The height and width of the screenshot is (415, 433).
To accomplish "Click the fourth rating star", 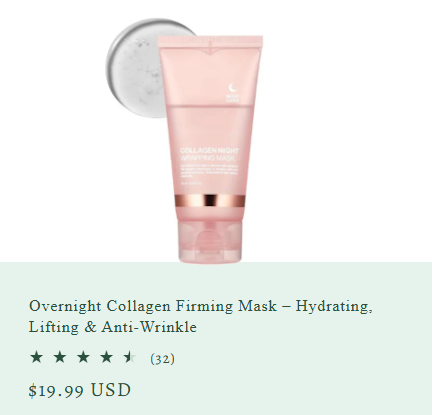I will [106, 357].
